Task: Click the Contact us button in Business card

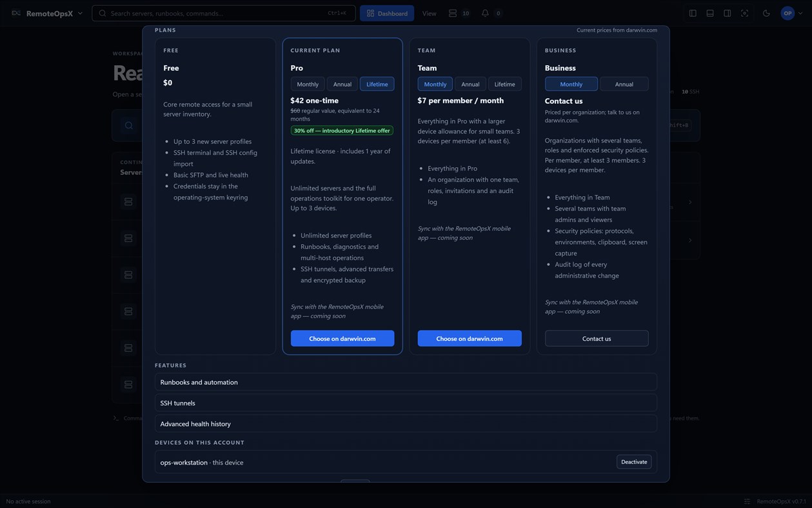Action: [597, 338]
